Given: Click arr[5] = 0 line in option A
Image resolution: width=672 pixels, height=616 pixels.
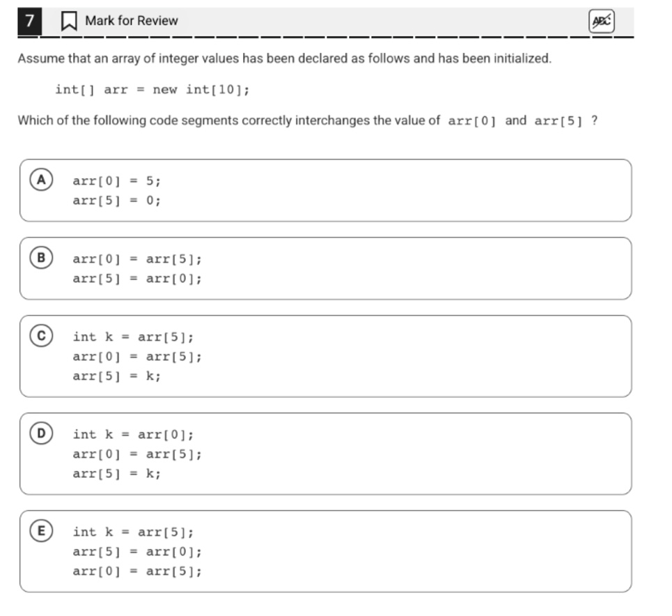Looking at the screenshot, I should (117, 201).
